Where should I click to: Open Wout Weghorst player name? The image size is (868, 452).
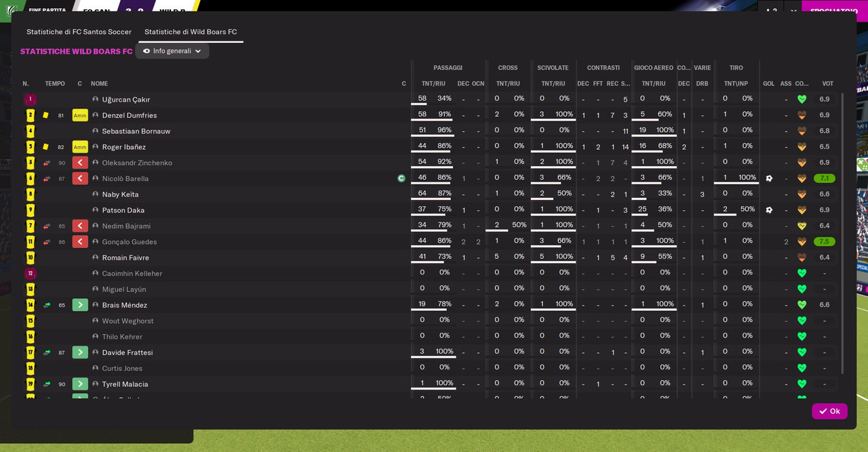coord(128,321)
